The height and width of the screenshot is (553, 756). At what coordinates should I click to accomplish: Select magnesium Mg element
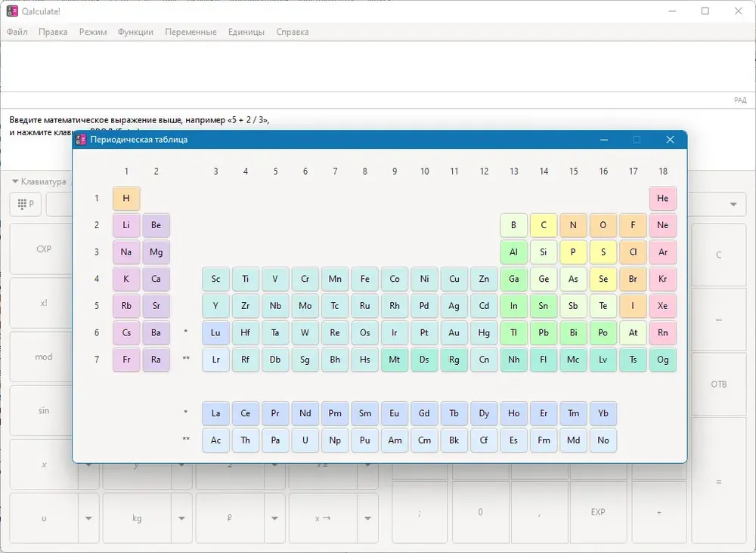point(156,252)
